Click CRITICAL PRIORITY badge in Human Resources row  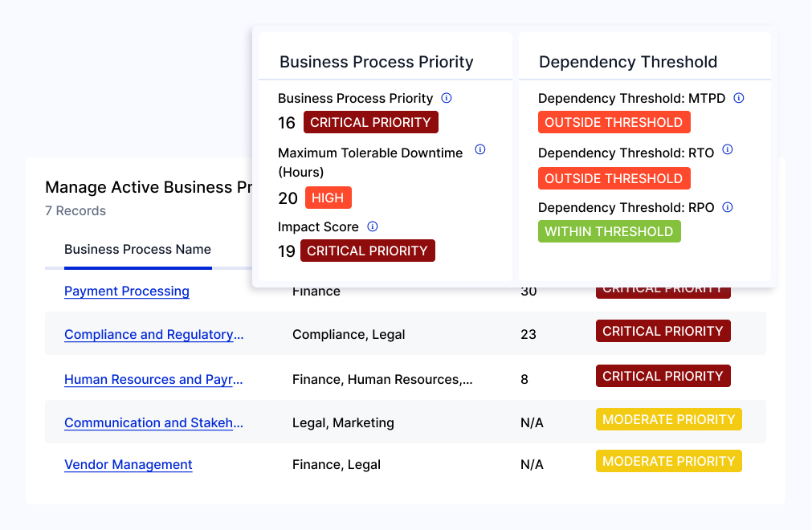pyautogui.click(x=663, y=376)
